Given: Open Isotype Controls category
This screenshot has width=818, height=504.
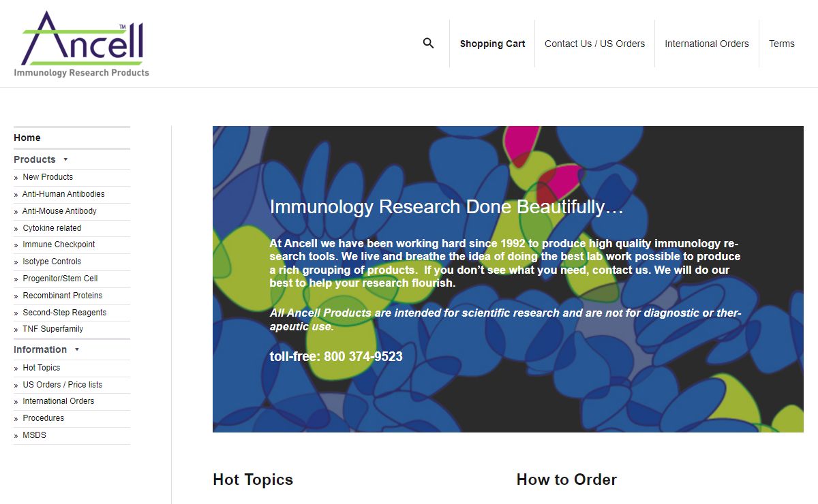Looking at the screenshot, I should coord(52,262).
